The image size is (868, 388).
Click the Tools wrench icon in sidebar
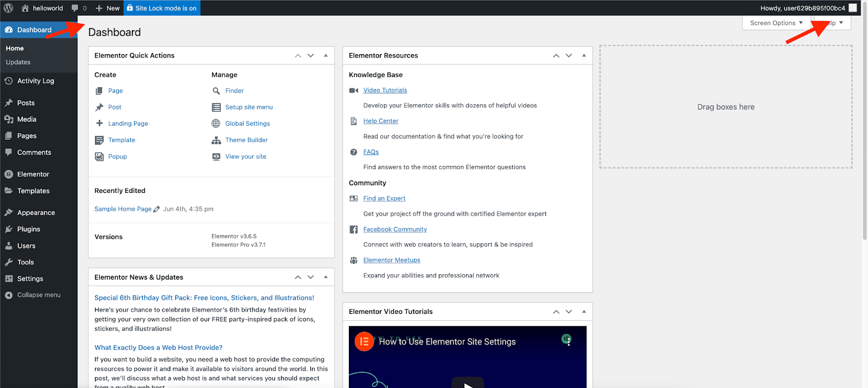click(9, 262)
